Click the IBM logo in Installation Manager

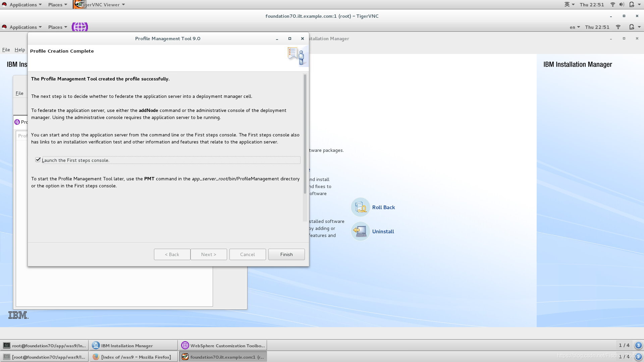tap(18, 315)
